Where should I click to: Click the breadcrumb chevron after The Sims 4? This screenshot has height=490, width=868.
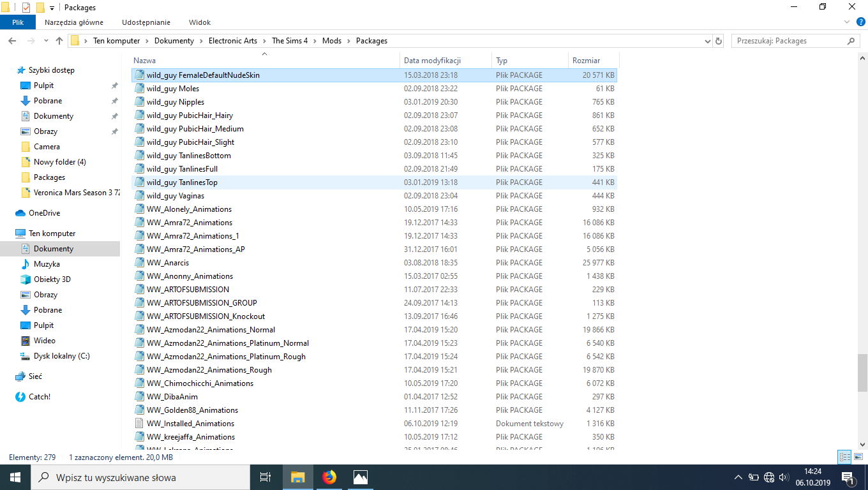[x=315, y=41]
